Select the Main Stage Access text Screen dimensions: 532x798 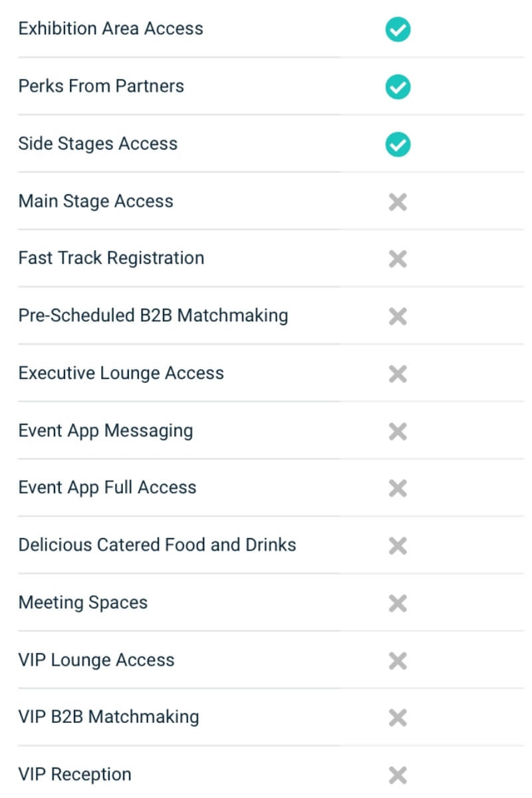tap(96, 201)
